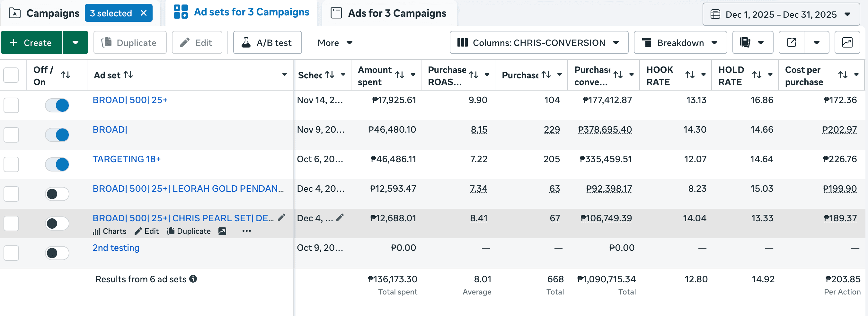The image size is (868, 316).
Task: Turn off the BROAD| 500| 25+ ad set
Action: [x=57, y=105]
